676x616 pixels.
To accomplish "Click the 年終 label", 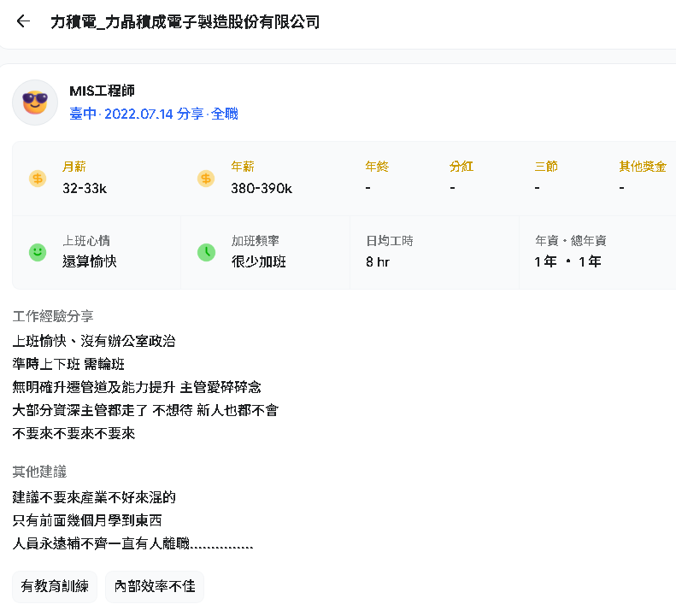I will pyautogui.click(x=377, y=167).
